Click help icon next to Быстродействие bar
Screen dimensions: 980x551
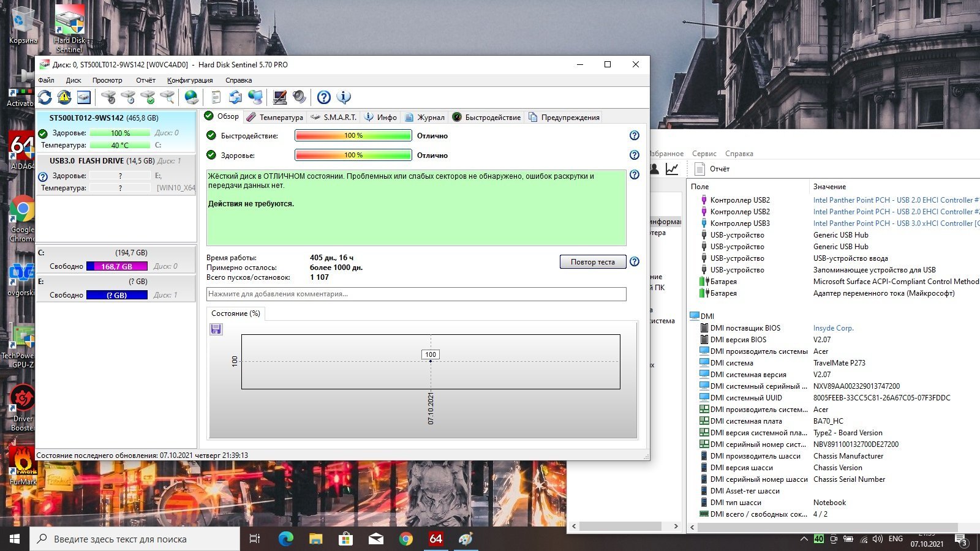635,135
